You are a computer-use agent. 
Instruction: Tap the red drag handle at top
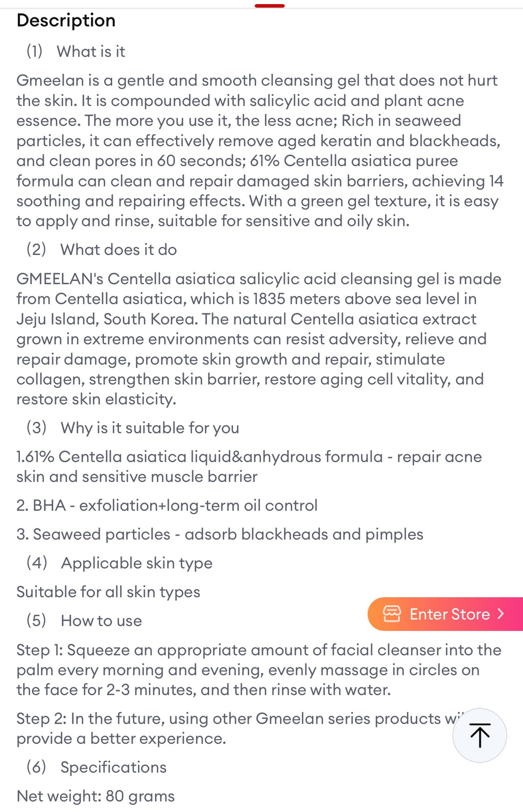(270, 6)
